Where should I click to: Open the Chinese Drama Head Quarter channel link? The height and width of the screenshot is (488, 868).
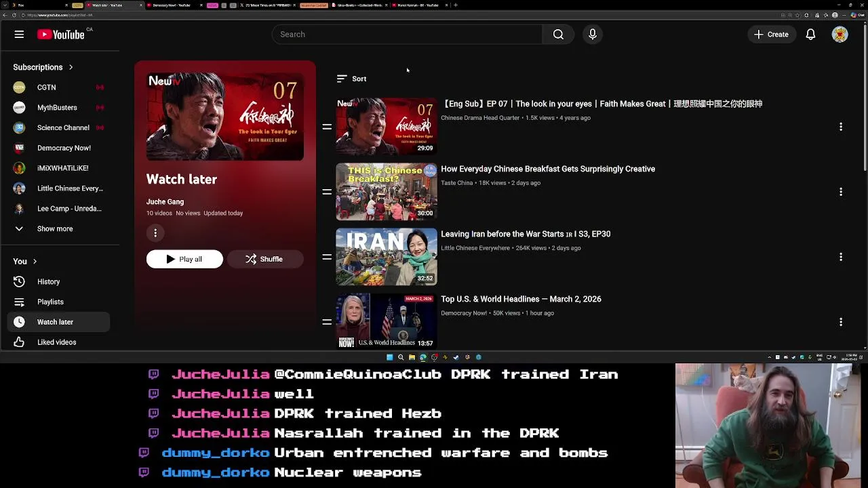click(x=480, y=118)
